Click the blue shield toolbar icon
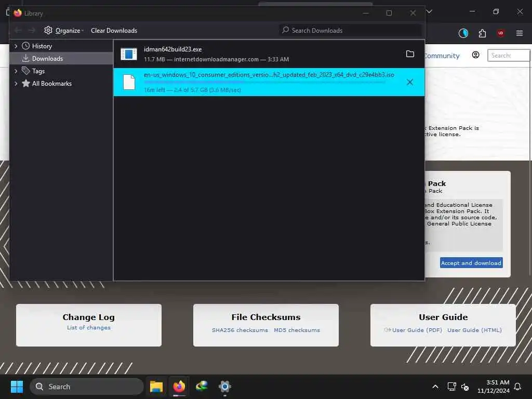The height and width of the screenshot is (399, 532). click(463, 33)
